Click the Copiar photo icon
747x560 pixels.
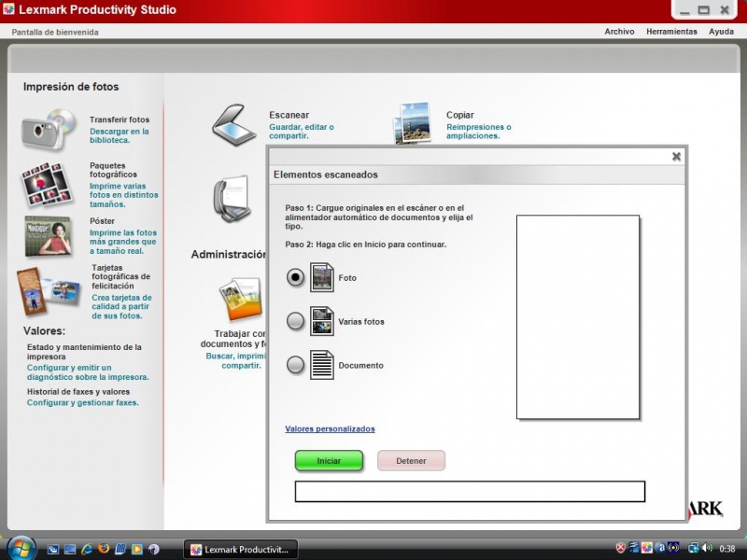(413, 123)
